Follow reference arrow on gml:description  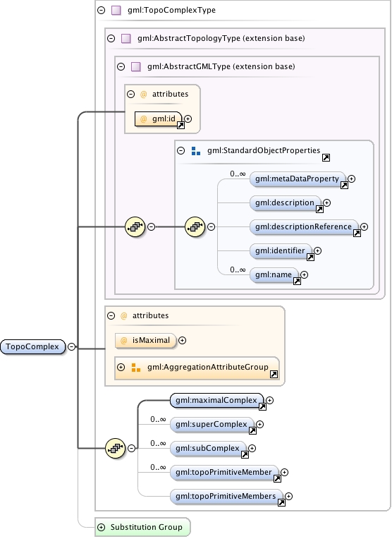[319, 210]
